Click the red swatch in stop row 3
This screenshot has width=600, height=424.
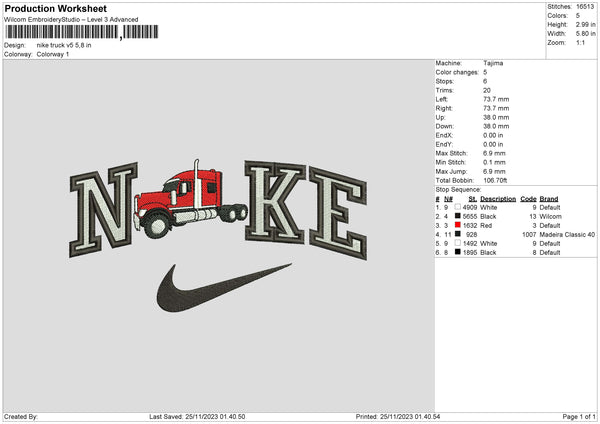coord(458,225)
